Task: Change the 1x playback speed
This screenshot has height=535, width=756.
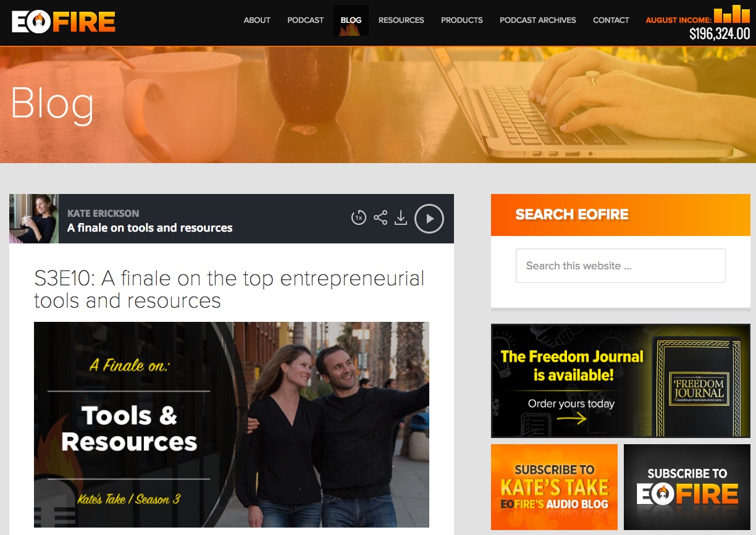Action: point(358,218)
